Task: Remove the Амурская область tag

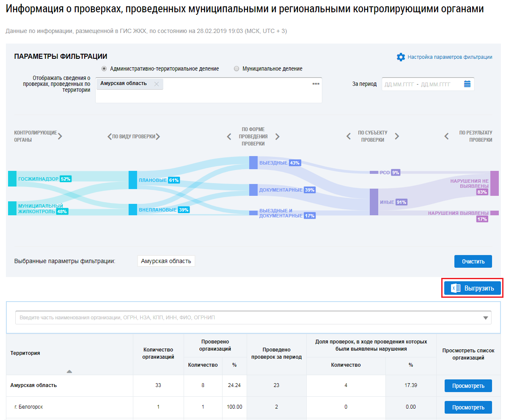Action: click(157, 84)
